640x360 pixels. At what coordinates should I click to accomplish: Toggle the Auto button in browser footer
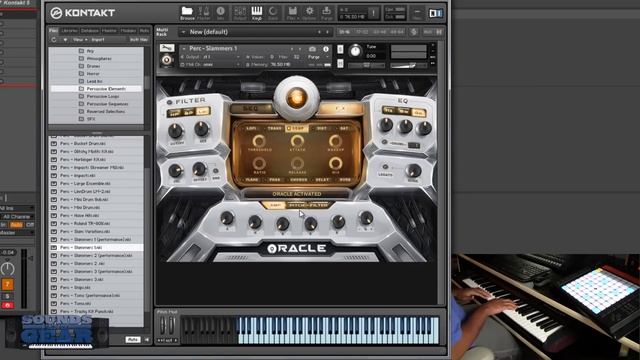point(133,340)
